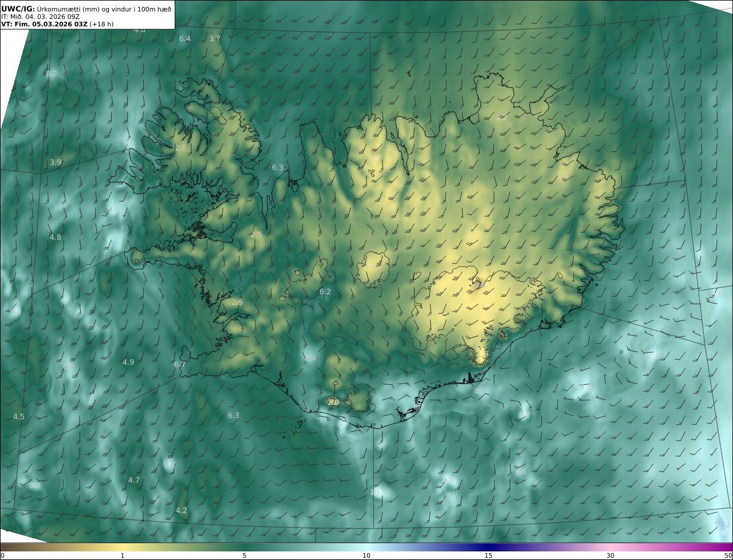Viewport: 733px width, 560px height.
Task: Click the 50 tick on the color scale
Action: [728, 555]
